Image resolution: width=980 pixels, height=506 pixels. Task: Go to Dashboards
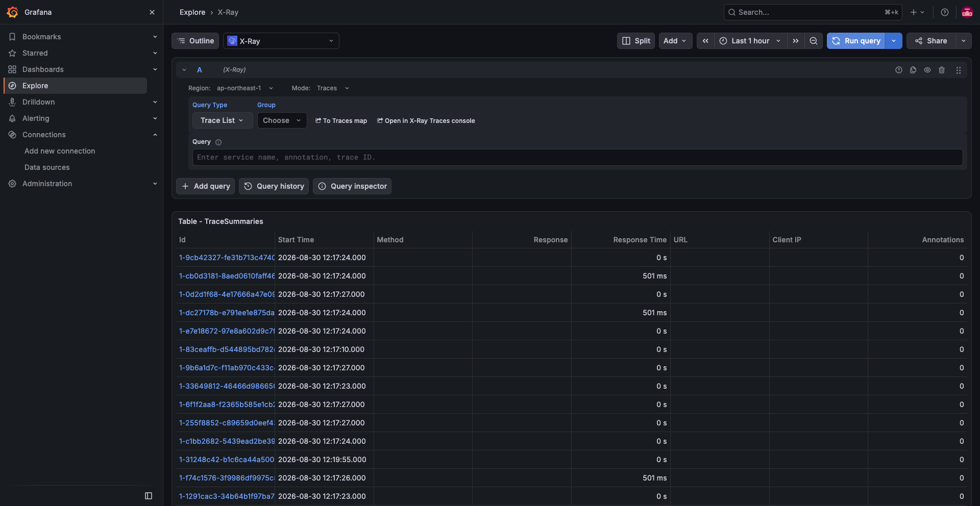point(43,69)
